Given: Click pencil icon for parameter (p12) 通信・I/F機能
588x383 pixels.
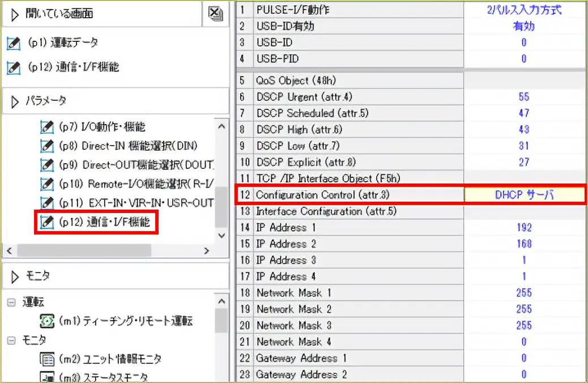Looking at the screenshot, I should pos(47,222).
